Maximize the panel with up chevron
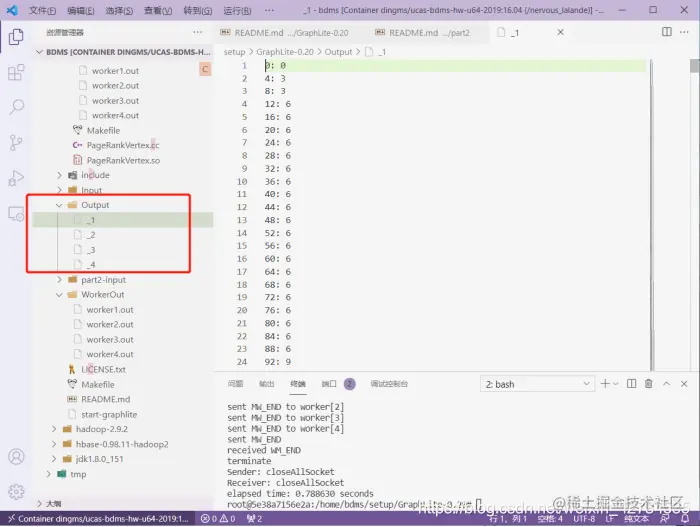The width and height of the screenshot is (700, 527). 666,384
